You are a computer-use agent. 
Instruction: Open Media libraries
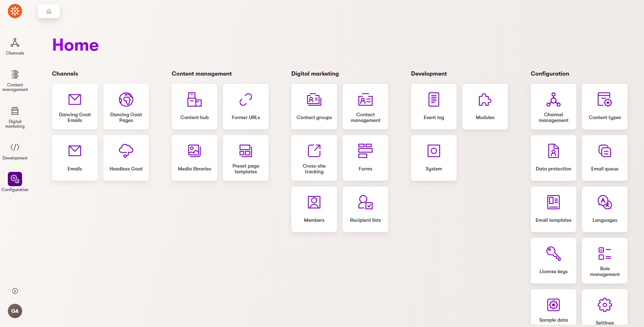194,158
